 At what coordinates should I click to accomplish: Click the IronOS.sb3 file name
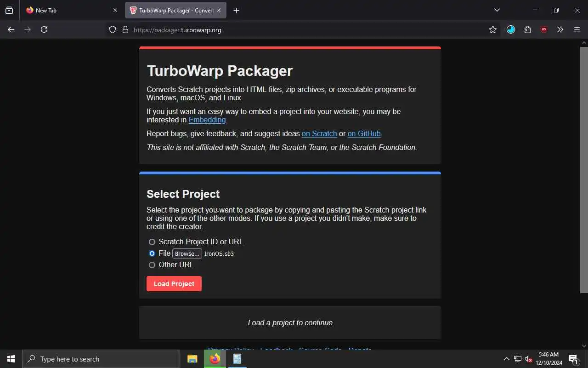coord(219,253)
